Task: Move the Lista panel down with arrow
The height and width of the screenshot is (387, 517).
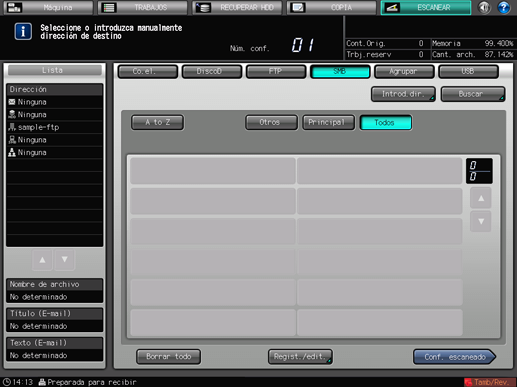Action: [x=65, y=260]
